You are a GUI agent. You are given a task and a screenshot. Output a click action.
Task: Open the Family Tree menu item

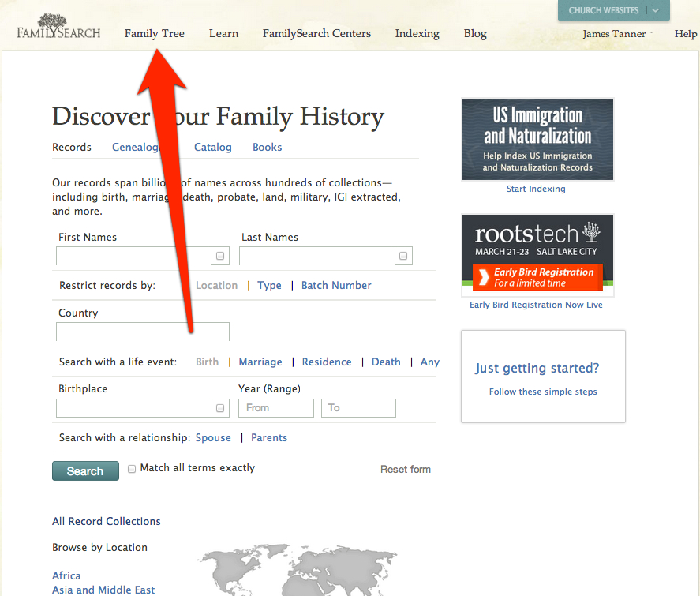155,33
